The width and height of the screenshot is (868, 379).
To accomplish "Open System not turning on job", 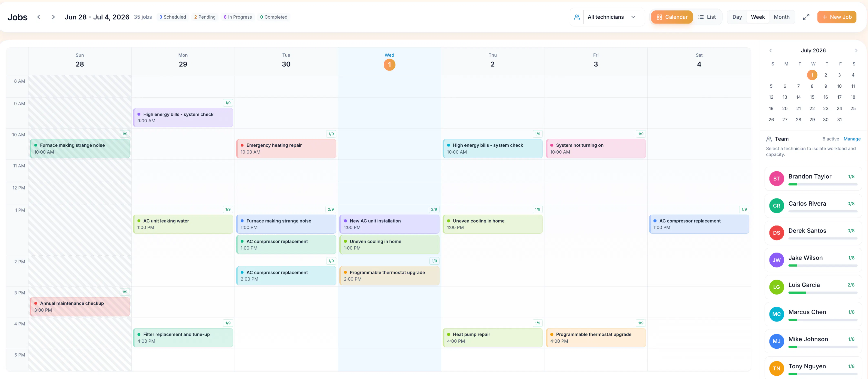I will click(595, 148).
